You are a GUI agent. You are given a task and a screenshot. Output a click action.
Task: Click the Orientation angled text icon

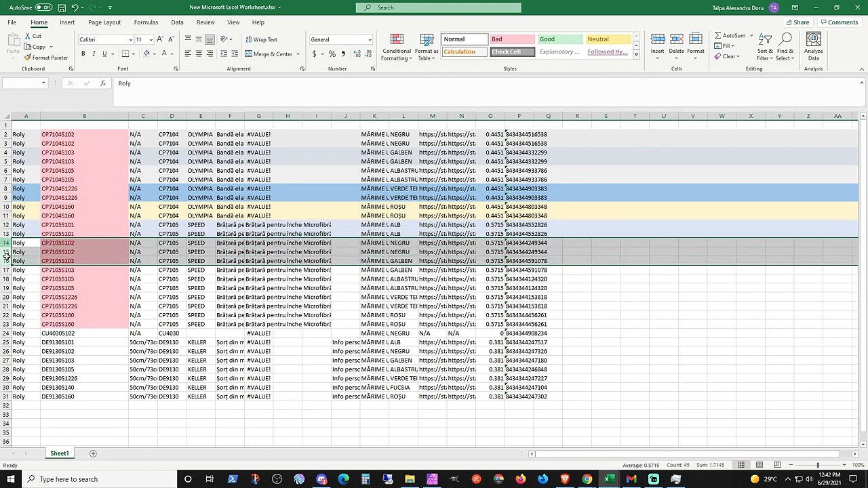(x=225, y=39)
